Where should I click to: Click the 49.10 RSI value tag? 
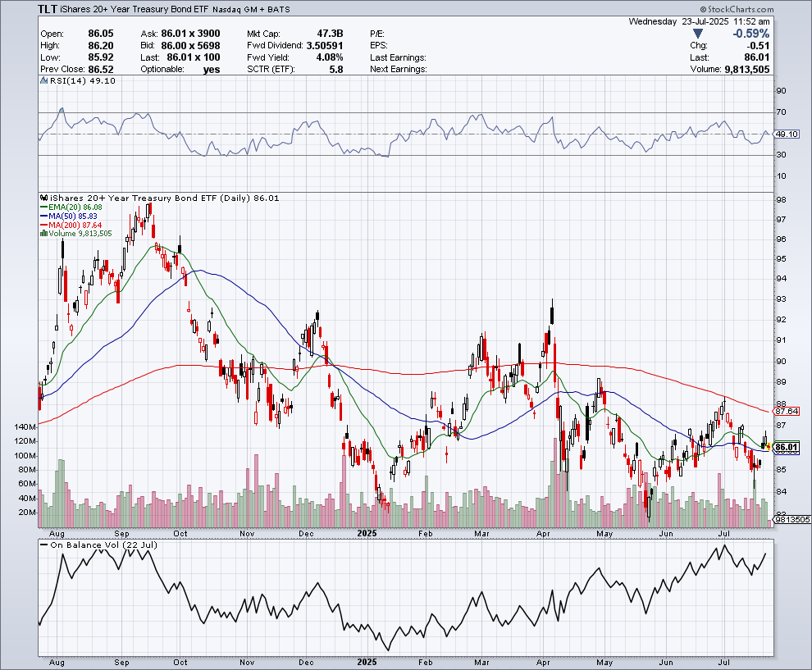pos(787,134)
